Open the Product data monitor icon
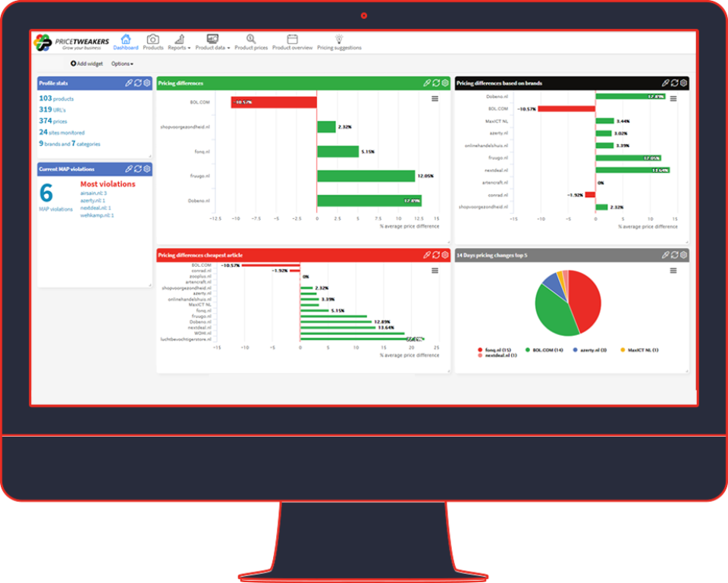This screenshot has width=728, height=583. [x=212, y=39]
